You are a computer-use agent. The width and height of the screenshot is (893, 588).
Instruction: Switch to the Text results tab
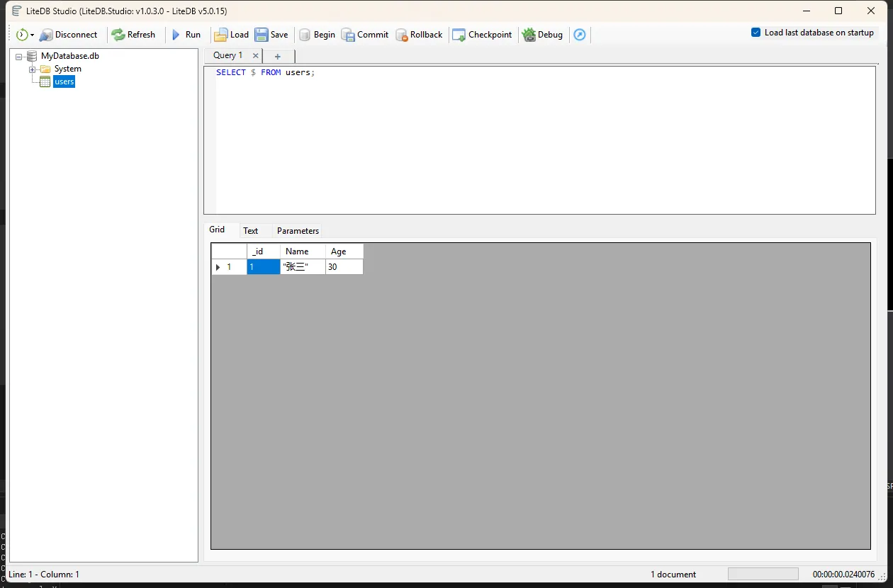point(250,231)
